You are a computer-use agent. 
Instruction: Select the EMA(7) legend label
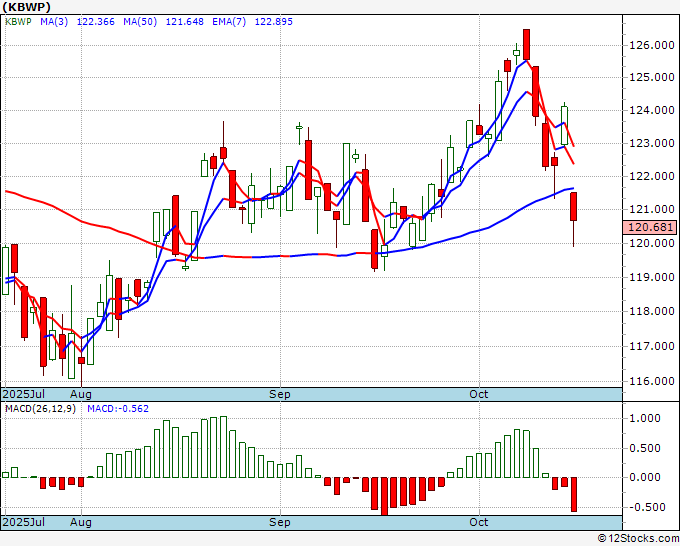pos(229,22)
